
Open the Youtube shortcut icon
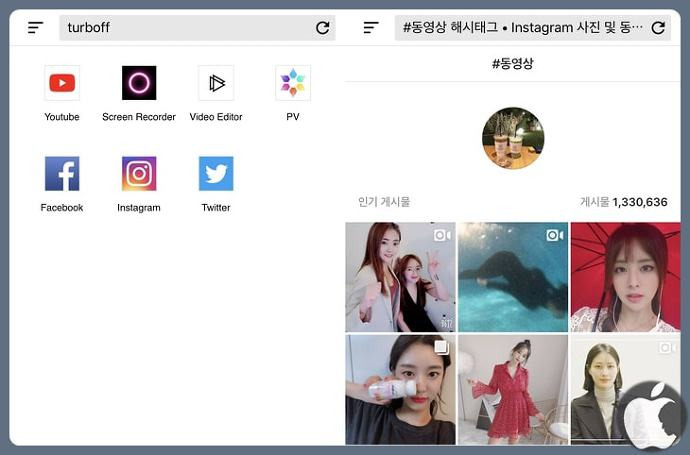click(62, 83)
